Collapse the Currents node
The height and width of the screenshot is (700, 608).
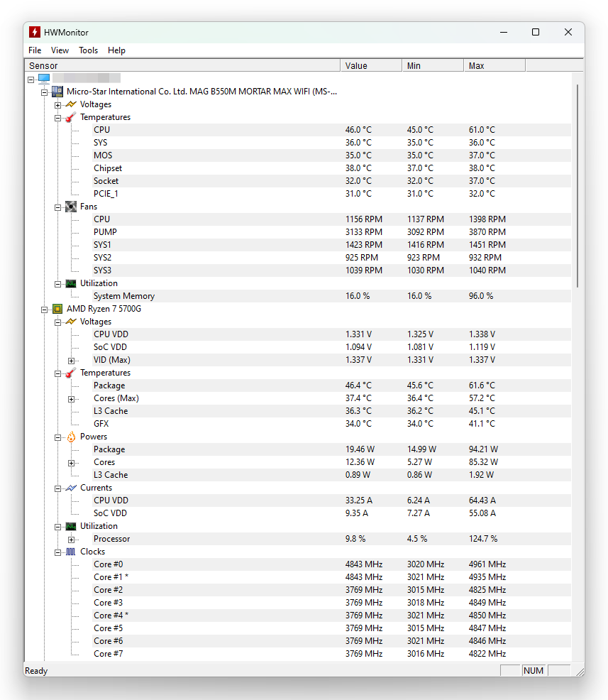click(x=58, y=489)
